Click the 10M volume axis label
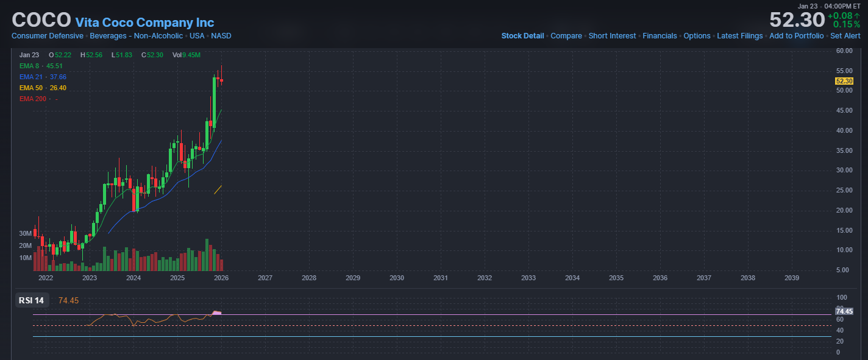The height and width of the screenshot is (360, 868). pyautogui.click(x=25, y=258)
